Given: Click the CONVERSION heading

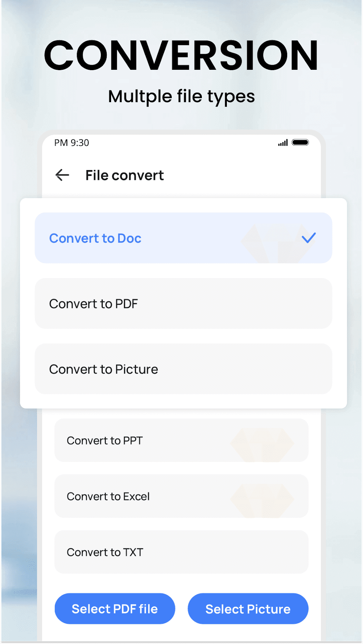Looking at the screenshot, I should [x=181, y=55].
